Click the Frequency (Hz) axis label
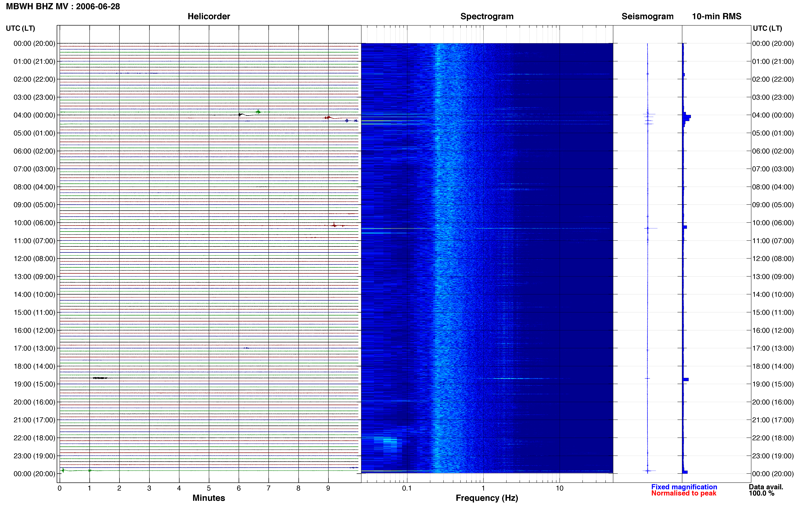 click(487, 498)
